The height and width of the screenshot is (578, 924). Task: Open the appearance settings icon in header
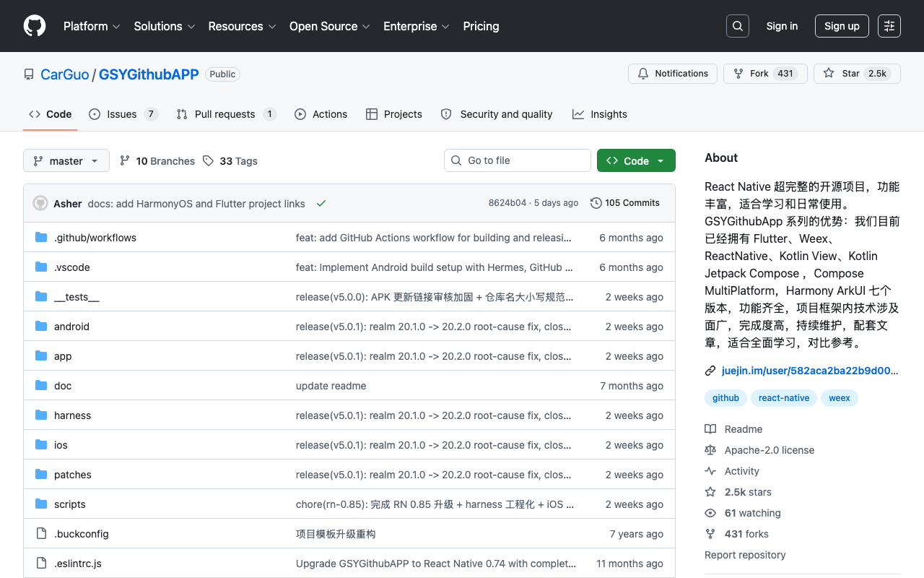(889, 26)
